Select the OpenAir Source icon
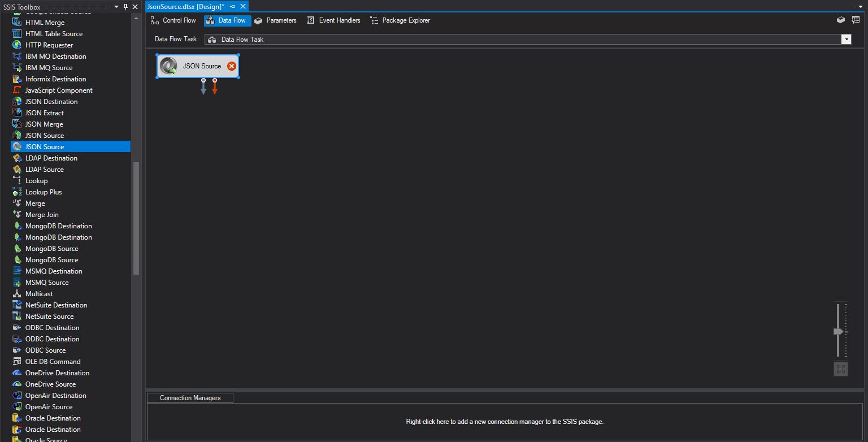Image resolution: width=868 pixels, height=442 pixels. pos(17,407)
